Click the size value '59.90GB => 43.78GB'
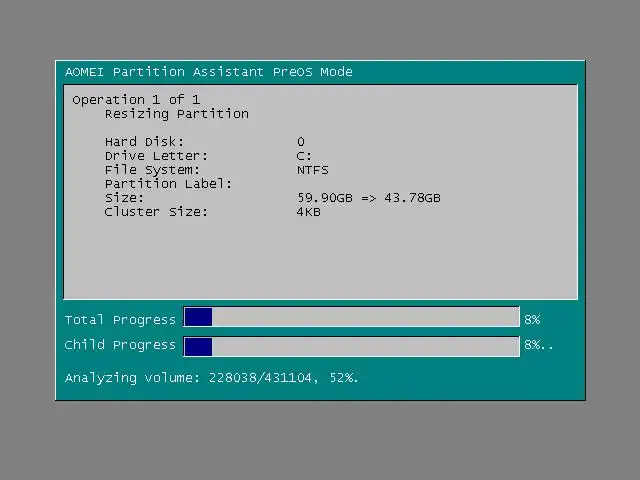 (369, 198)
